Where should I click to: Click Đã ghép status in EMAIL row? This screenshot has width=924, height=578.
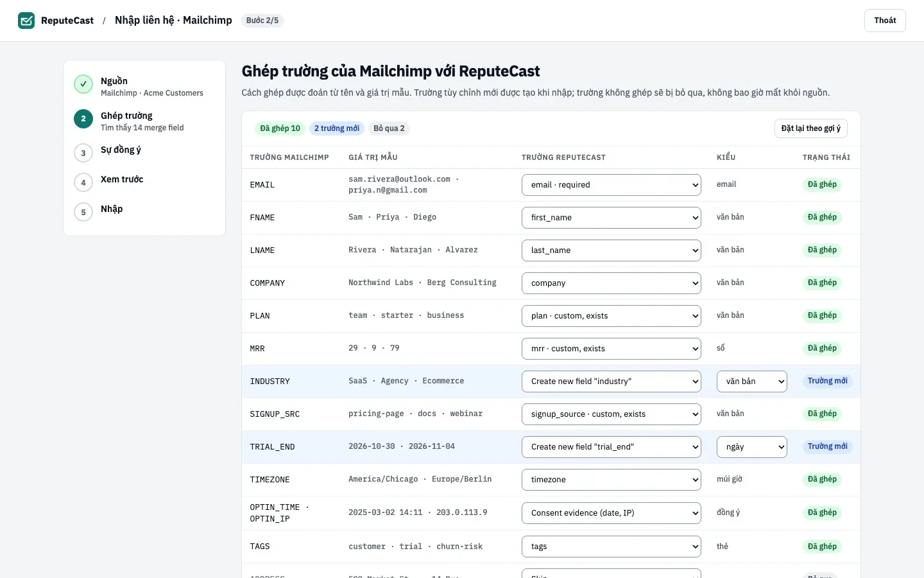822,184
